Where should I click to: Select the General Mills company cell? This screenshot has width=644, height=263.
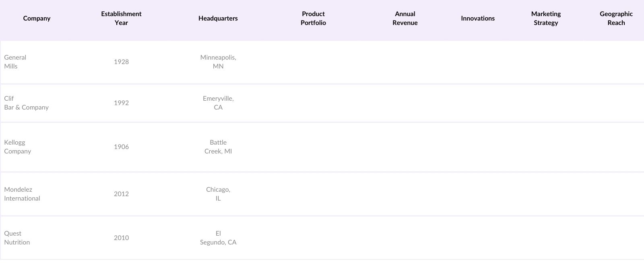[x=15, y=62]
